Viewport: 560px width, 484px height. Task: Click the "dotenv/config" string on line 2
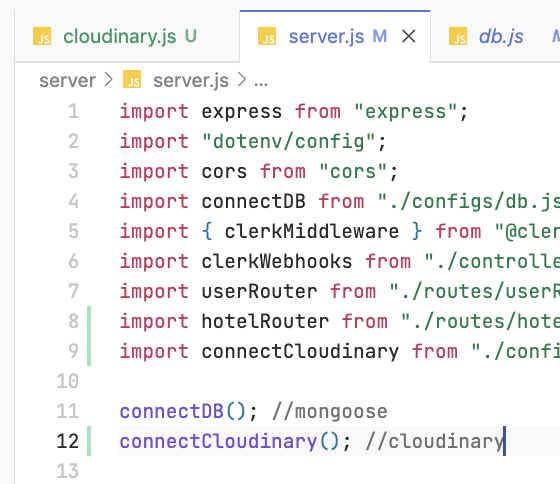point(289,142)
